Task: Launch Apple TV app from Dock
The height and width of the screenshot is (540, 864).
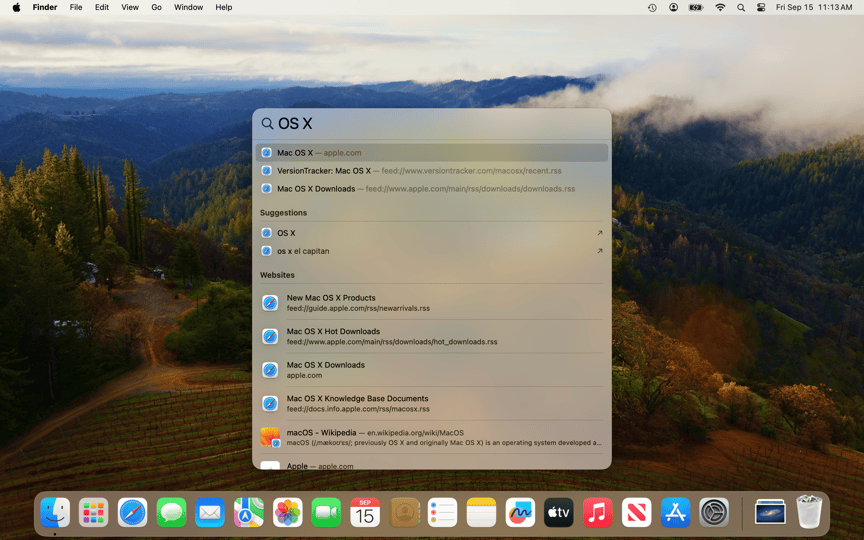Action: point(559,512)
